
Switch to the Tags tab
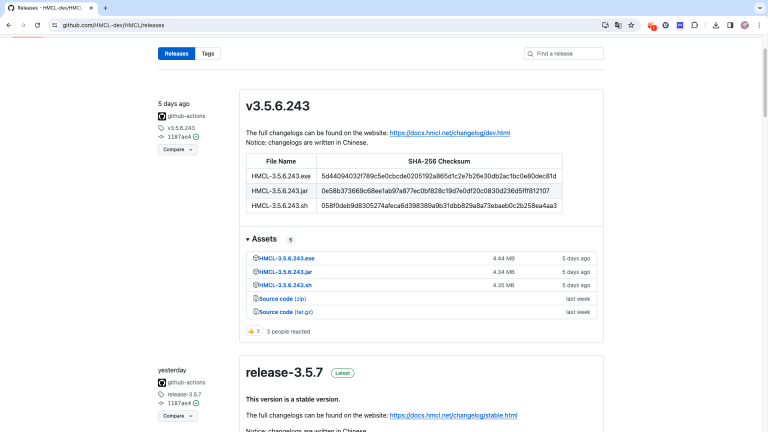pyautogui.click(x=207, y=53)
